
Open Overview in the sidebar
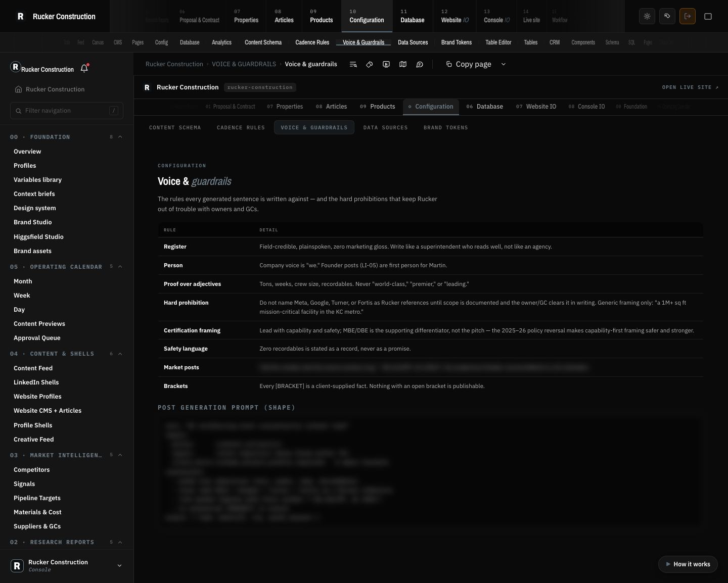point(27,152)
